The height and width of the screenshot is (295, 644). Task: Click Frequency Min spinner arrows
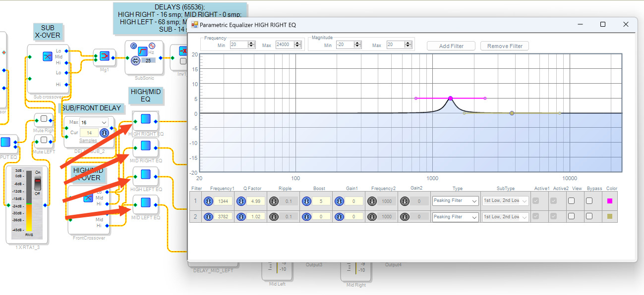[251, 45]
